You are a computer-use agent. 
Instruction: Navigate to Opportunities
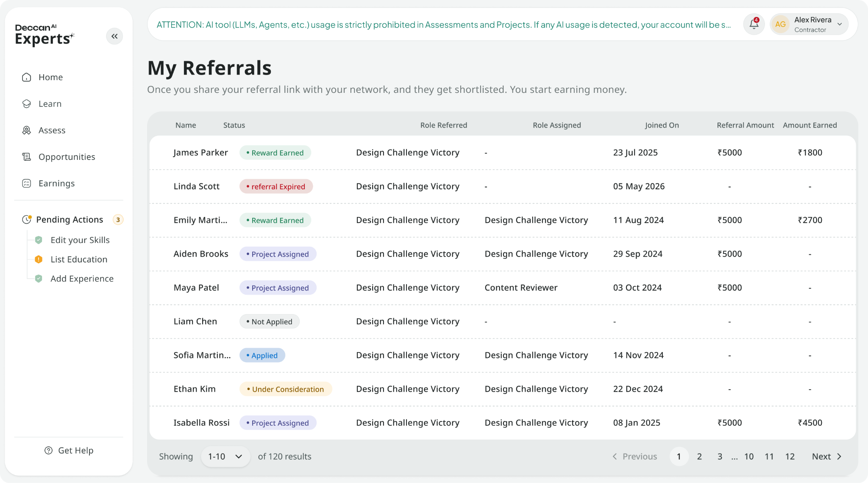[x=67, y=157]
